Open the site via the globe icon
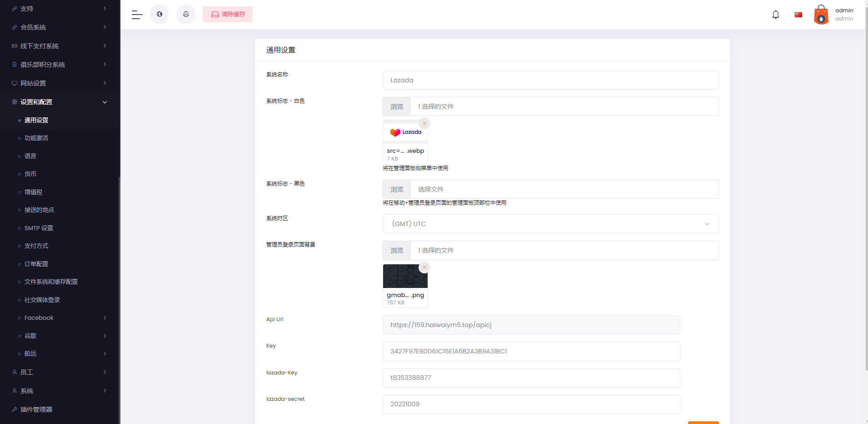This screenshot has height=424, width=868. 160,14
